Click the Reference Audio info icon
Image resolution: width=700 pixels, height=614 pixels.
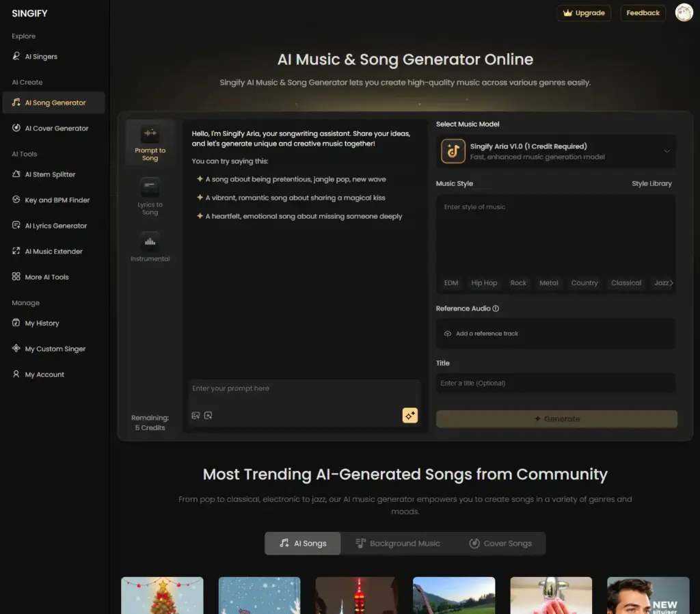click(496, 308)
